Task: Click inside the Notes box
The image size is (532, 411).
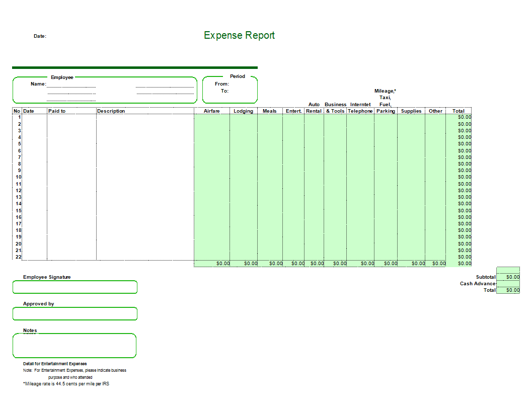Action: point(74,346)
